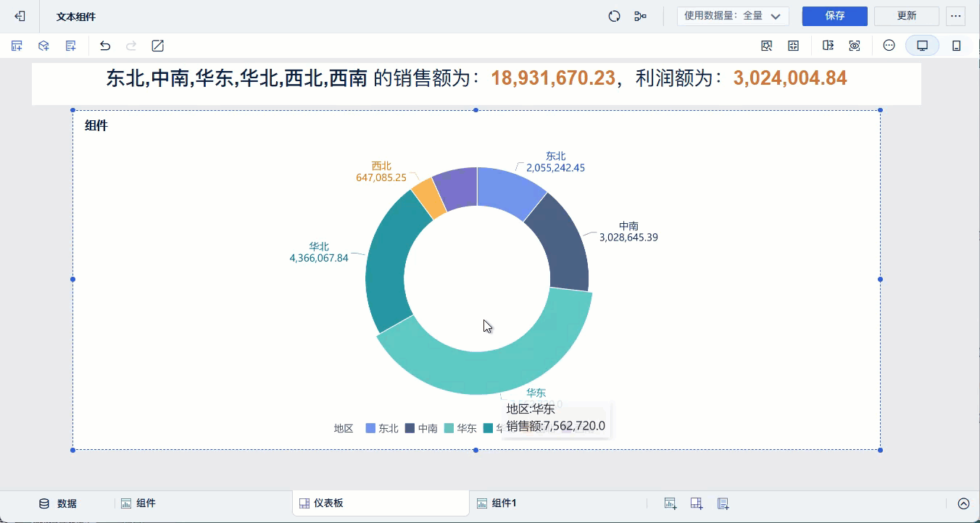Click the add-filter-component cube icon
Image resolution: width=980 pixels, height=523 pixels.
coord(43,46)
